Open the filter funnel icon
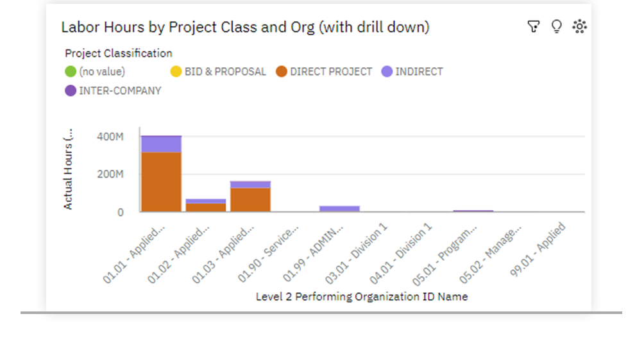Viewport: 644px width, 339px height. click(533, 26)
